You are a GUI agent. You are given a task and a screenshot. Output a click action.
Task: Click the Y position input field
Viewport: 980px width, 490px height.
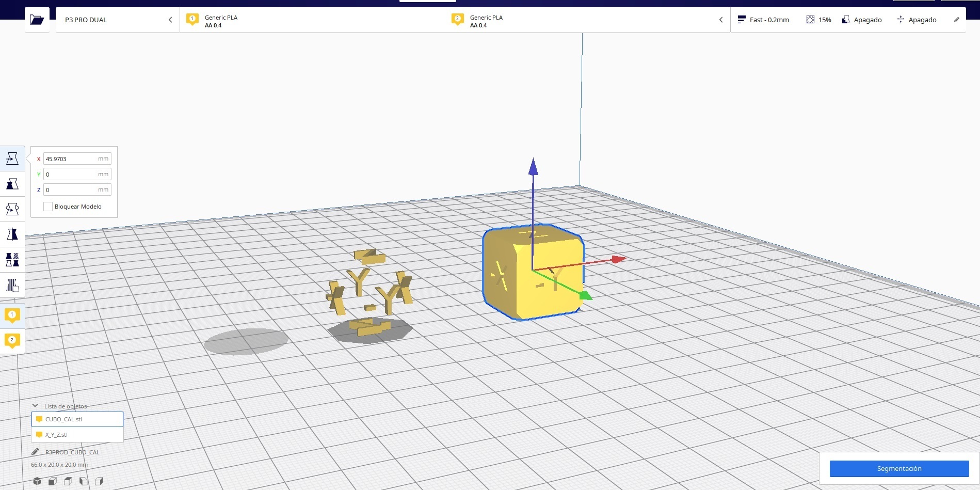(77, 175)
